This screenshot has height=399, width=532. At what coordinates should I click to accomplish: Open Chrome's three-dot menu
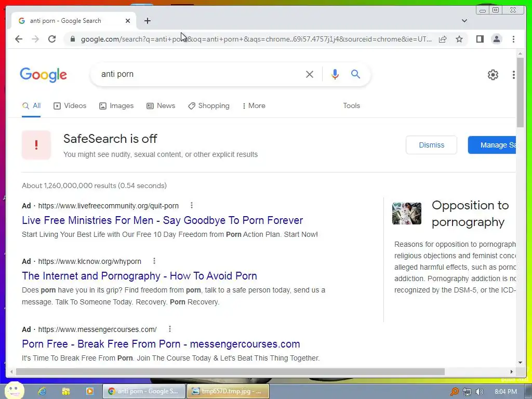pos(513,39)
